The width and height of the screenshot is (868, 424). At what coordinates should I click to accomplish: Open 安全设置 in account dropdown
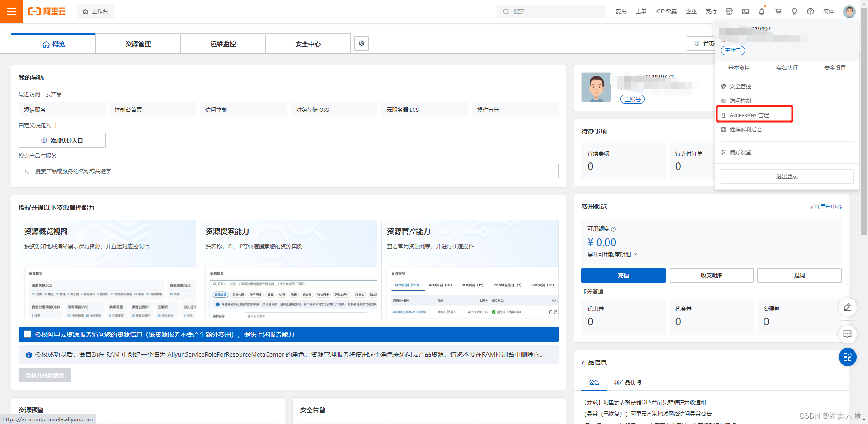click(x=835, y=68)
